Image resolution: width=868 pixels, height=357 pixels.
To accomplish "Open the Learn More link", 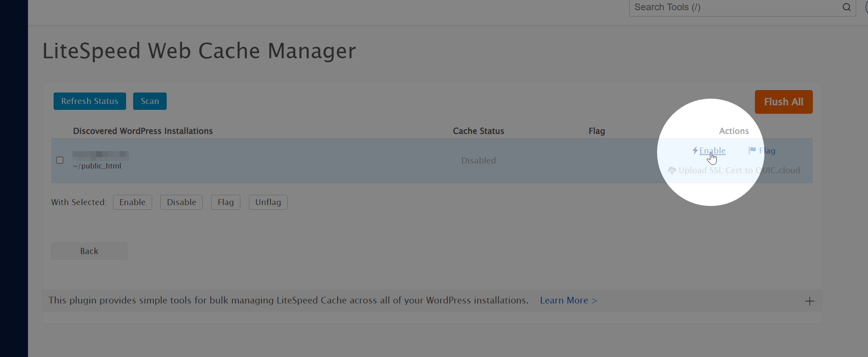I will (569, 300).
